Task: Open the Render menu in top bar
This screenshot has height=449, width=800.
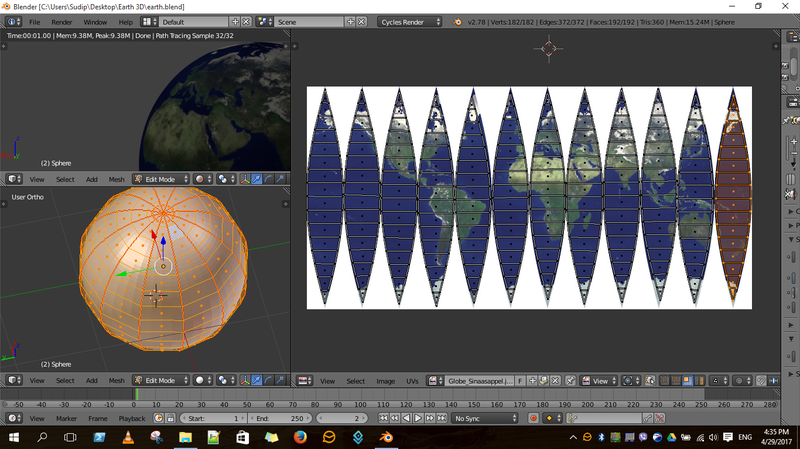Action: tap(62, 21)
